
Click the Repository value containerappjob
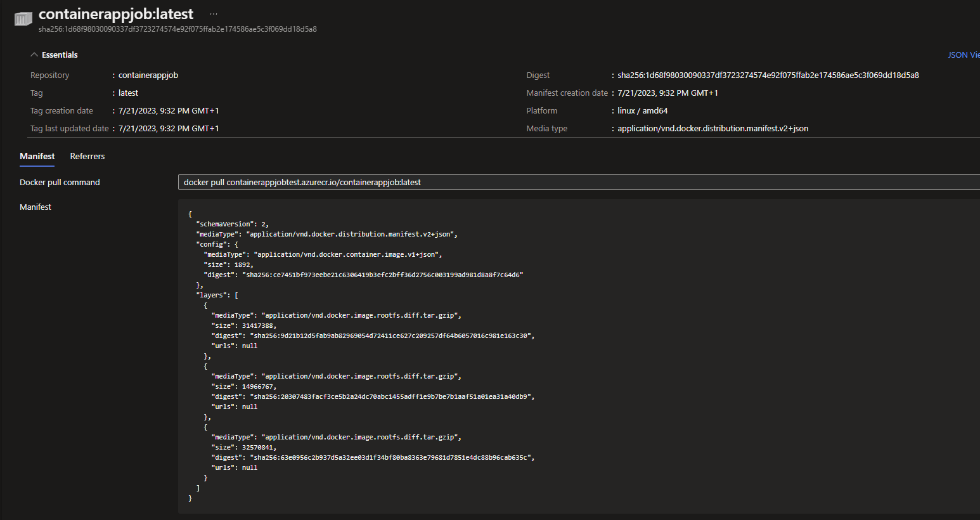[147, 75]
